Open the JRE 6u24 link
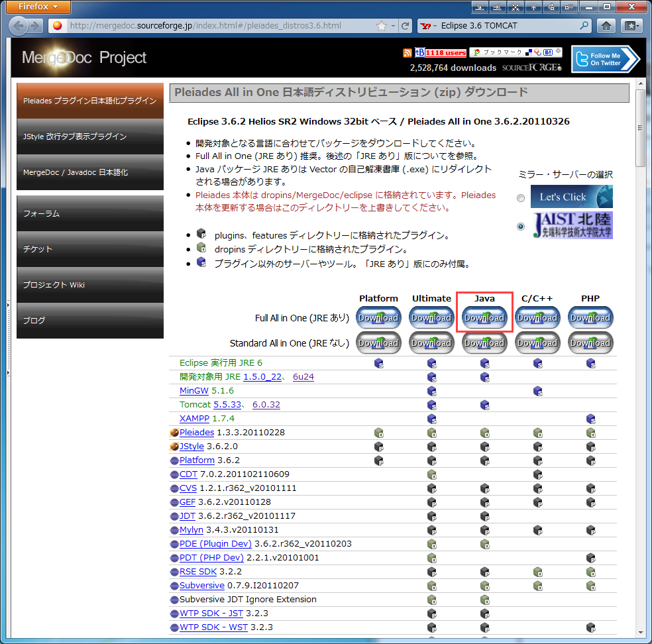 tap(303, 377)
